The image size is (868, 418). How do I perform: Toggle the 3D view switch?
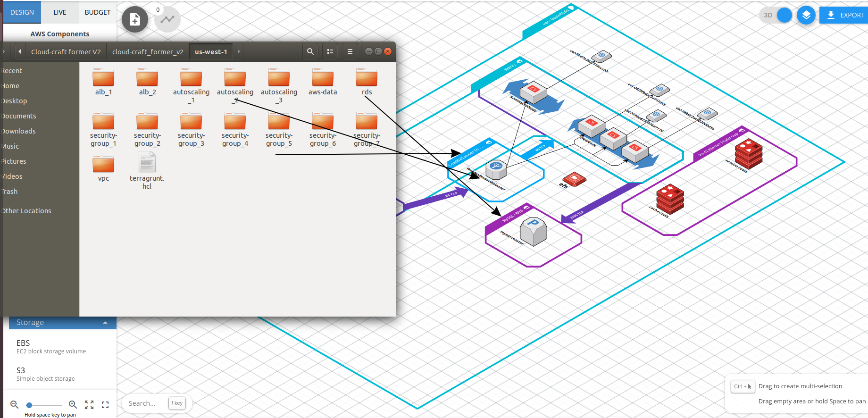point(776,15)
